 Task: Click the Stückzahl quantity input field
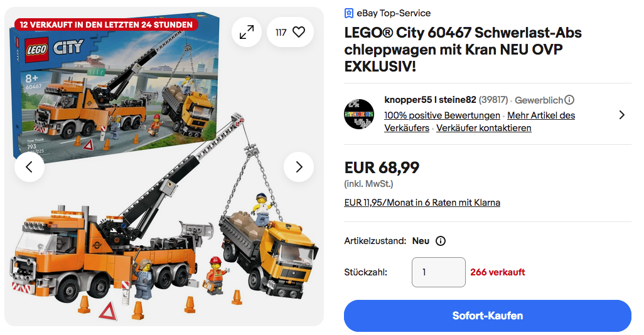tap(439, 272)
